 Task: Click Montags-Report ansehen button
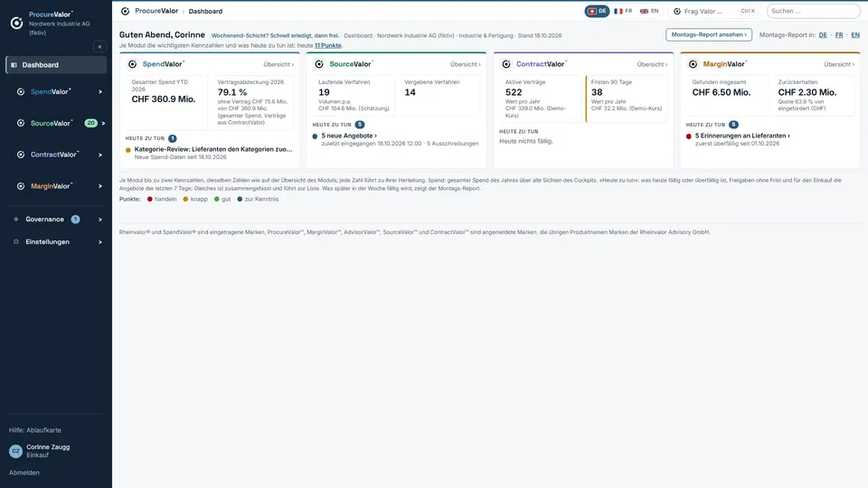click(x=709, y=35)
